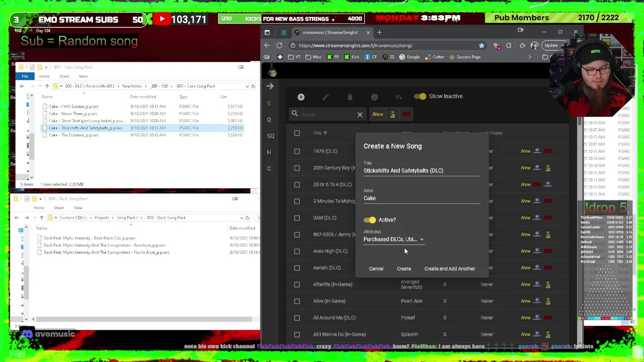Screen dimensions: 644x362
Task: Click refresh icon in Cake Song Pack address bar
Action: click(253, 86)
